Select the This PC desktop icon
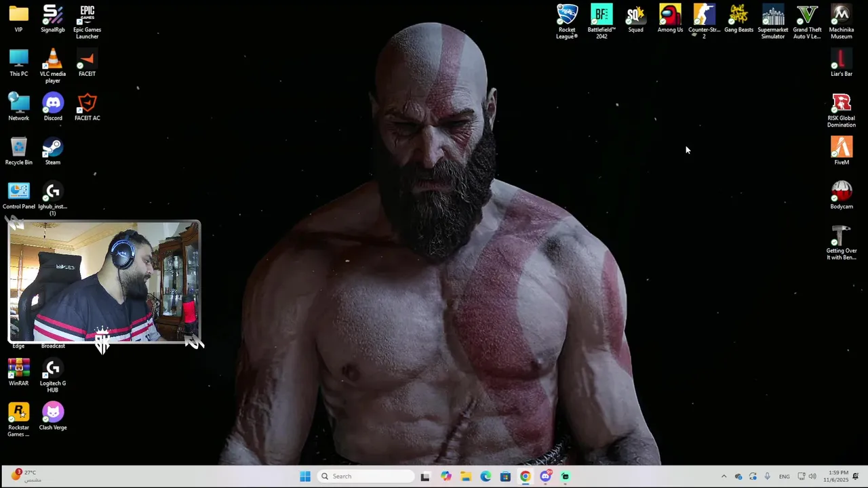 18,63
